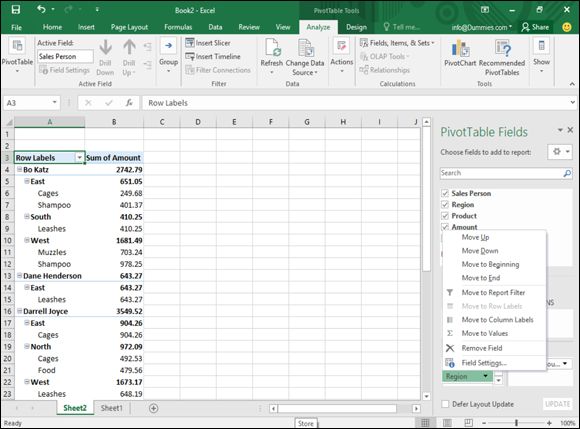
Task: Click the horizontal scrollbar right arrow
Action: (416, 408)
